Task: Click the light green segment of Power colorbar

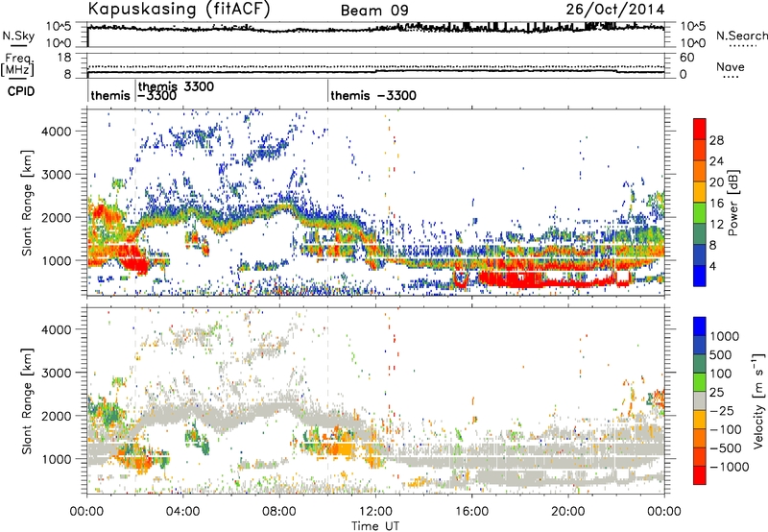Action: click(x=700, y=213)
